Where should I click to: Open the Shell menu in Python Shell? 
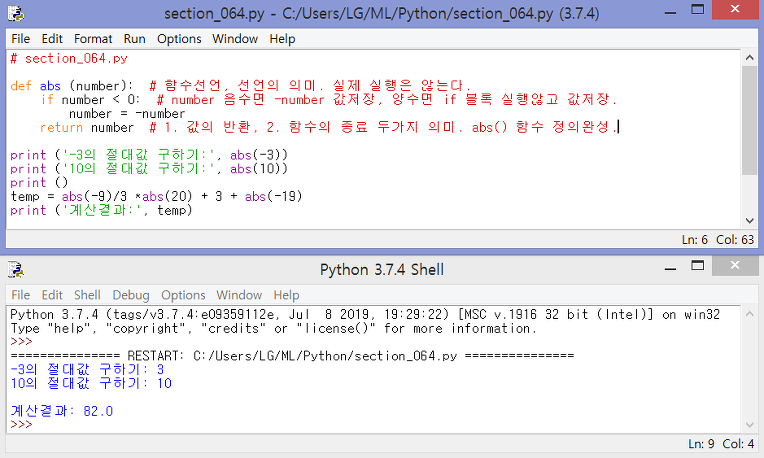(x=87, y=295)
